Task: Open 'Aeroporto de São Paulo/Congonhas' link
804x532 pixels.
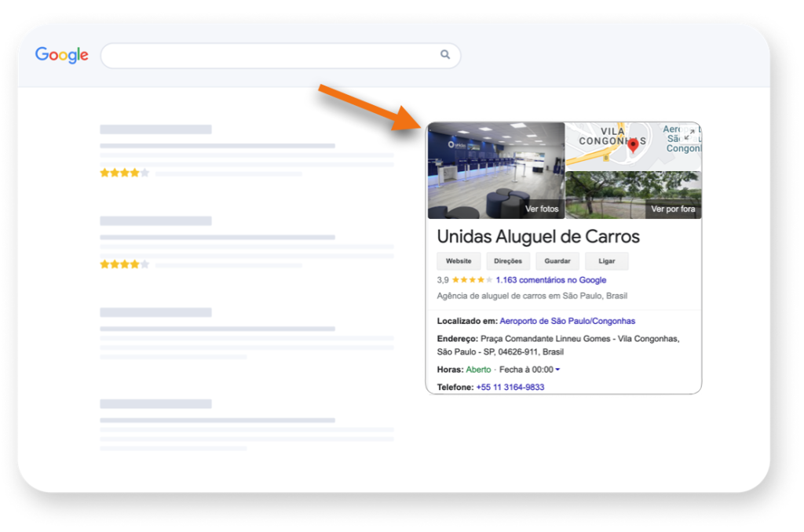Action: coord(567,321)
